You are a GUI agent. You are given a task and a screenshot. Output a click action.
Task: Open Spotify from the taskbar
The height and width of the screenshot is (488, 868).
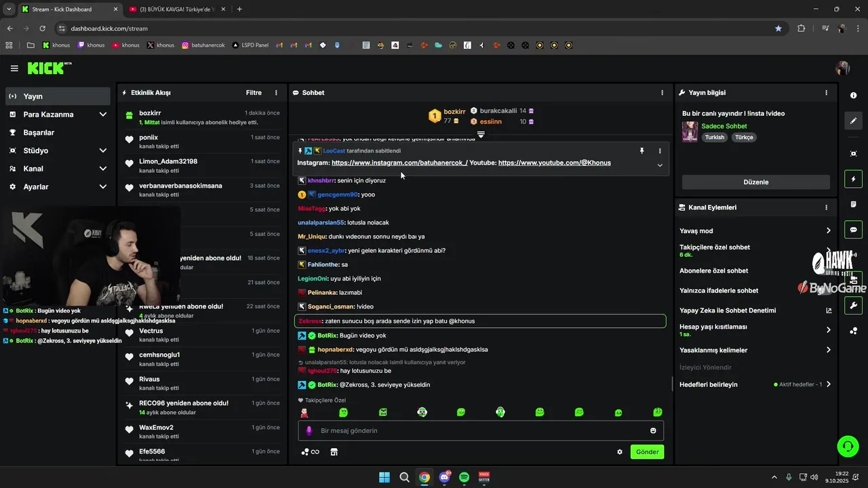465,477
